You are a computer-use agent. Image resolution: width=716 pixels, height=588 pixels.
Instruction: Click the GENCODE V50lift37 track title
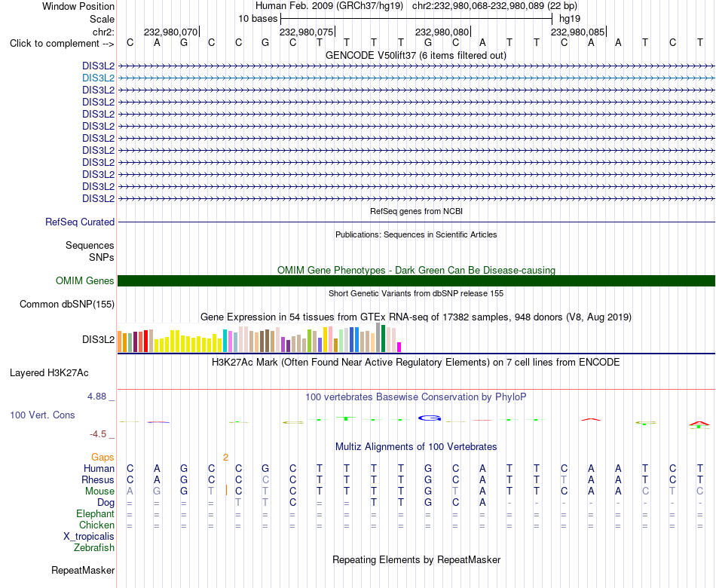point(416,55)
